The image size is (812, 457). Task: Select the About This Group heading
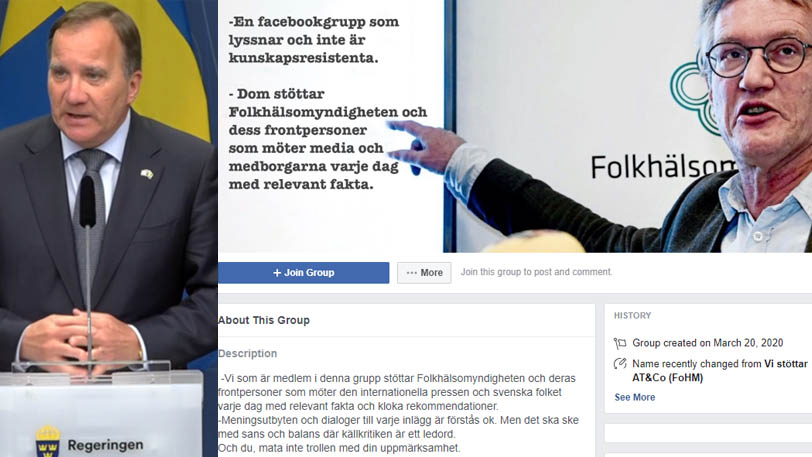[x=264, y=320]
